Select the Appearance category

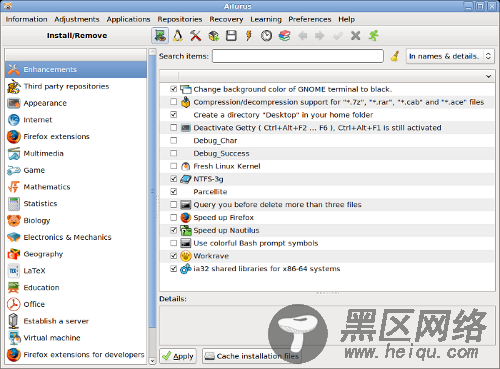(76, 103)
